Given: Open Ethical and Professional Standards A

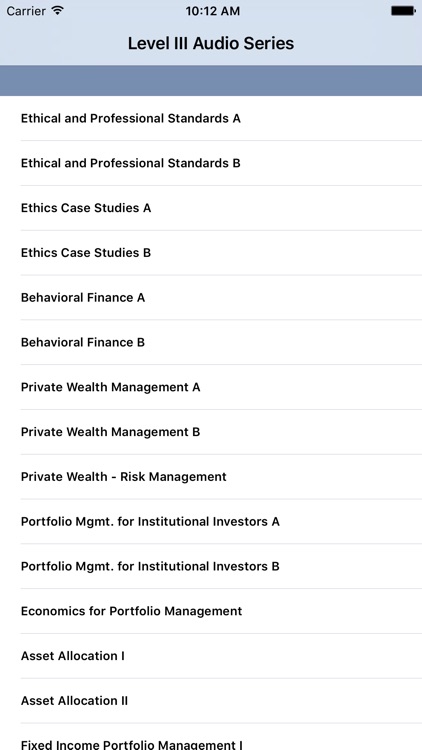Looking at the screenshot, I should (211, 118).
